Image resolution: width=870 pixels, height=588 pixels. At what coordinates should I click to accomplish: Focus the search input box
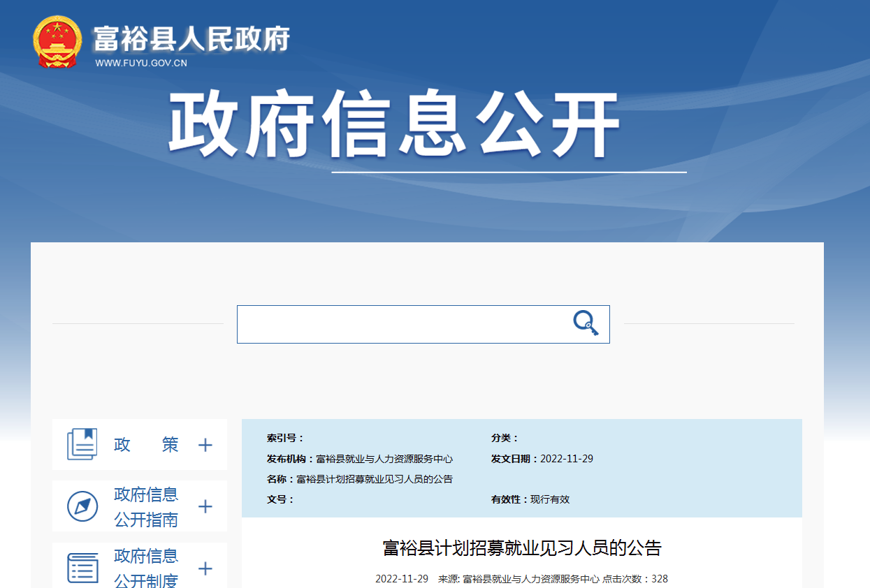pyautogui.click(x=402, y=324)
